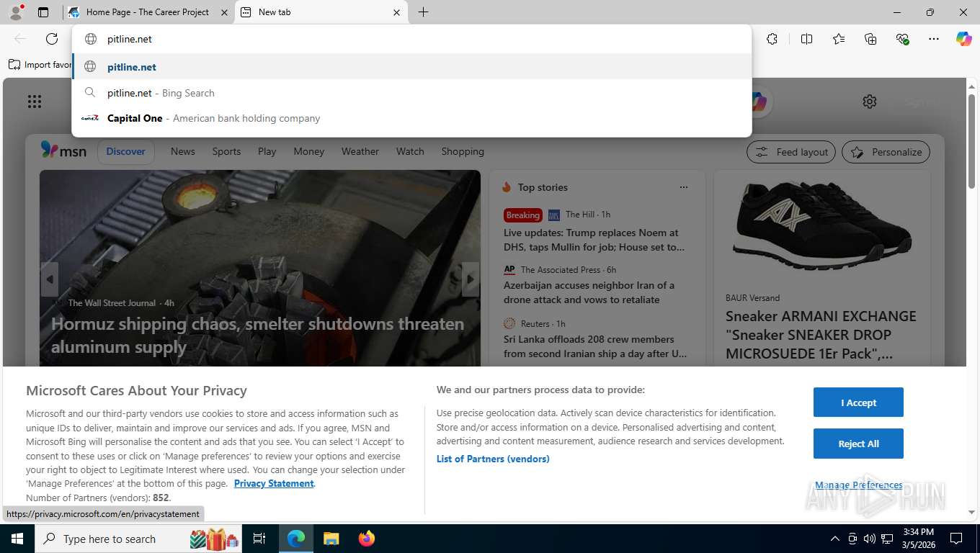Open the Sports section

[x=226, y=151]
